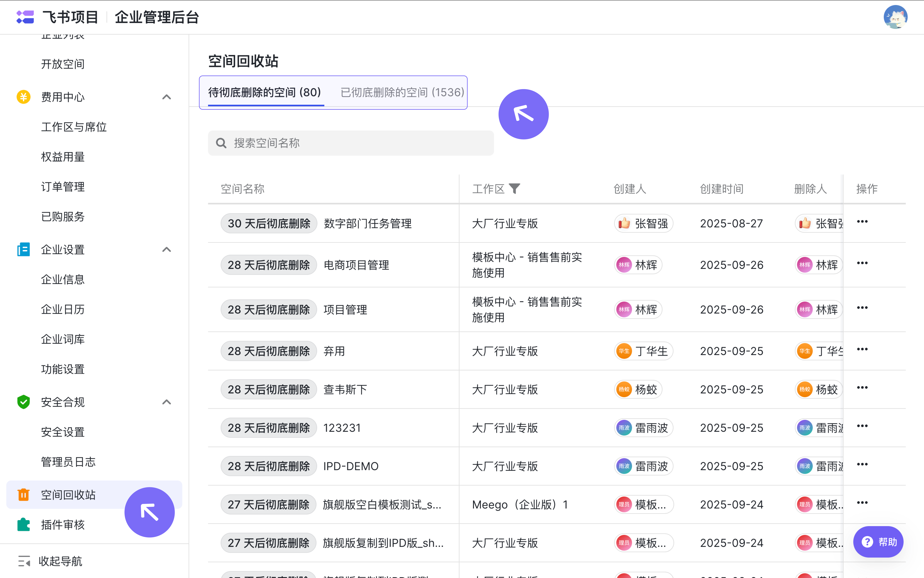924x578 pixels.
Task: Click the 创建人 column header
Action: (630, 189)
